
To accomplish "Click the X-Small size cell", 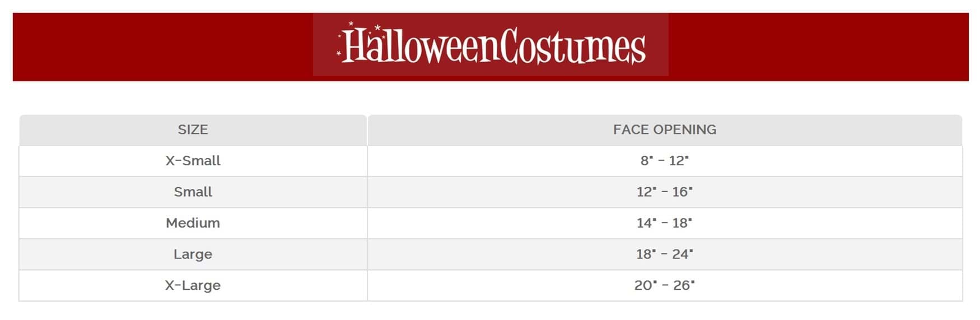I will pos(193,161).
